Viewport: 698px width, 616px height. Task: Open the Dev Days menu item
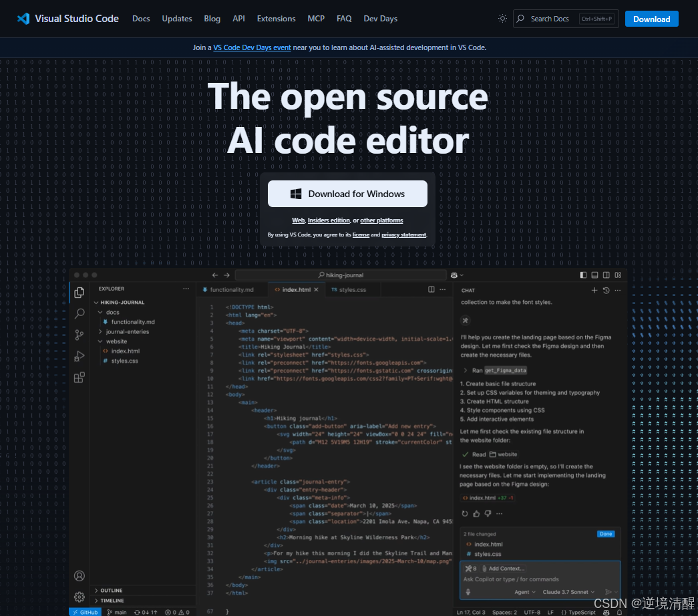tap(380, 19)
